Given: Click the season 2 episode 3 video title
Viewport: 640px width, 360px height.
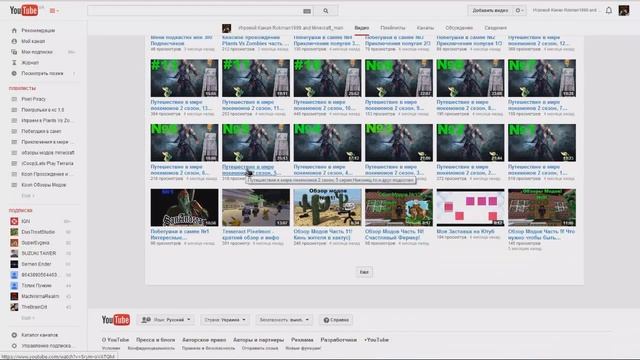Looking at the screenshot, I should tap(394, 170).
